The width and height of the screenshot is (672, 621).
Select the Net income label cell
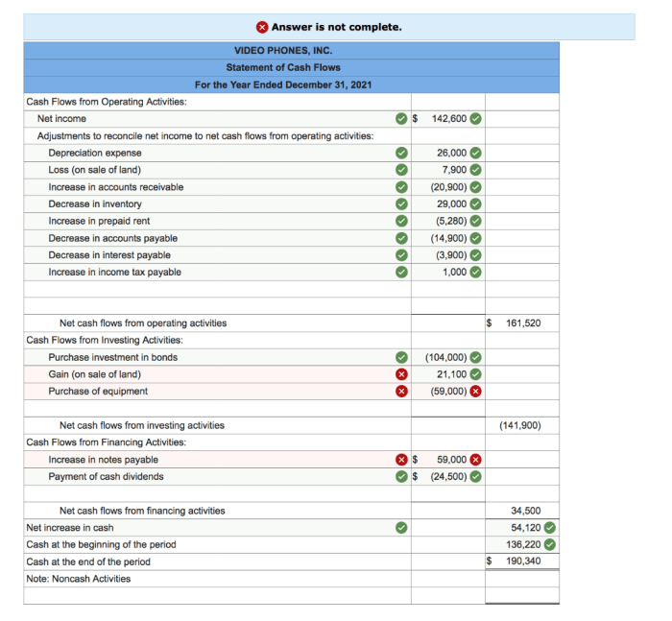[x=217, y=119]
